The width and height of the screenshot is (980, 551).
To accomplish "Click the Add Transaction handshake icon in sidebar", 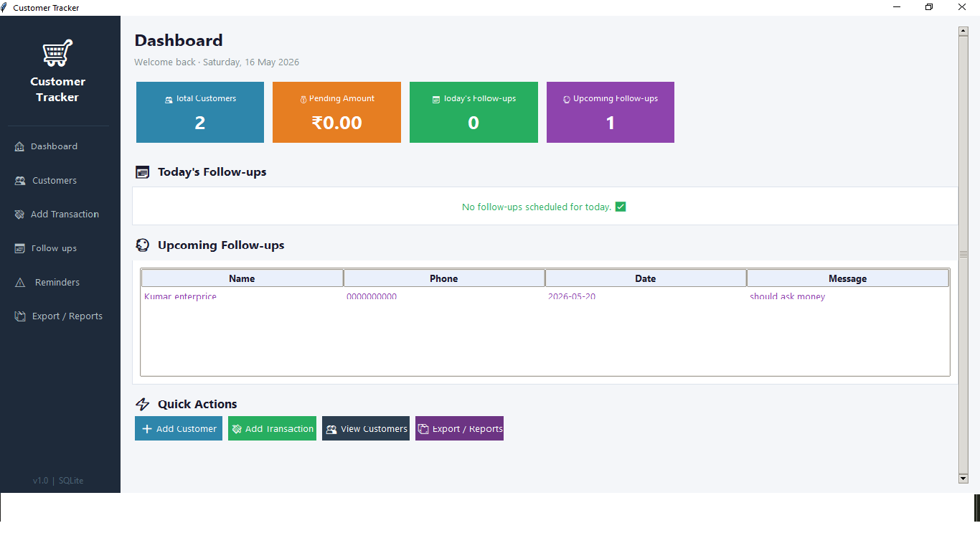I will 19,215.
